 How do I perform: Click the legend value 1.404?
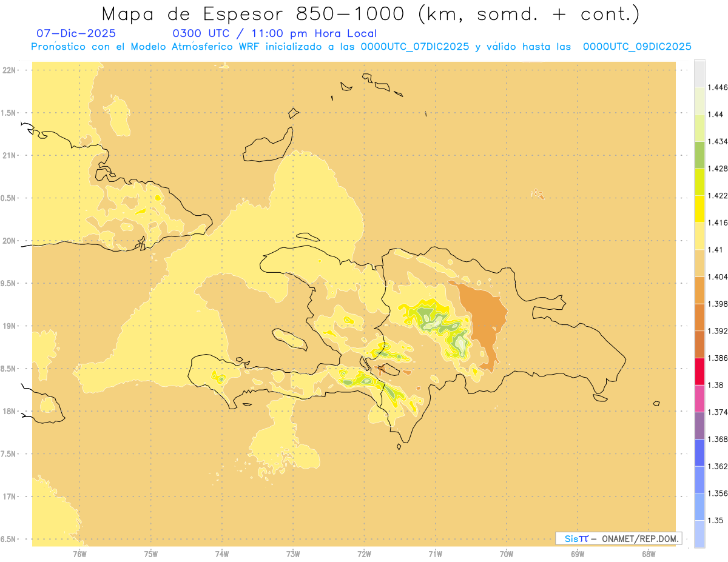718,276
